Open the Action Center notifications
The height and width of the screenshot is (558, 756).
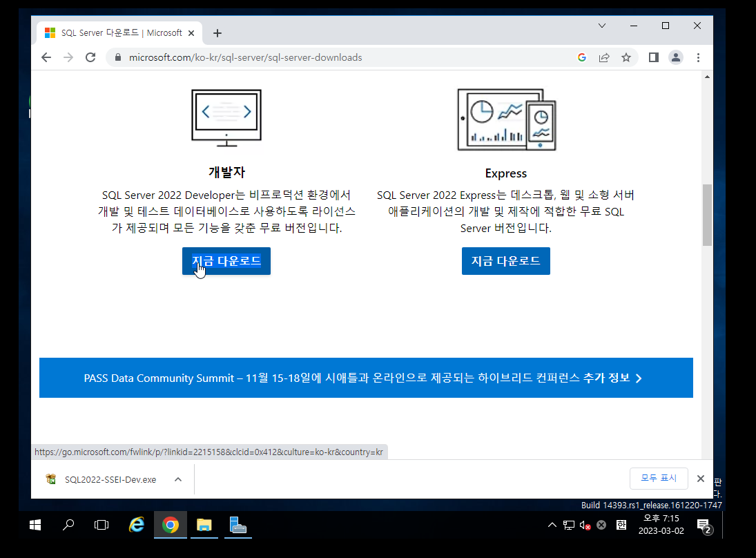tap(704, 526)
